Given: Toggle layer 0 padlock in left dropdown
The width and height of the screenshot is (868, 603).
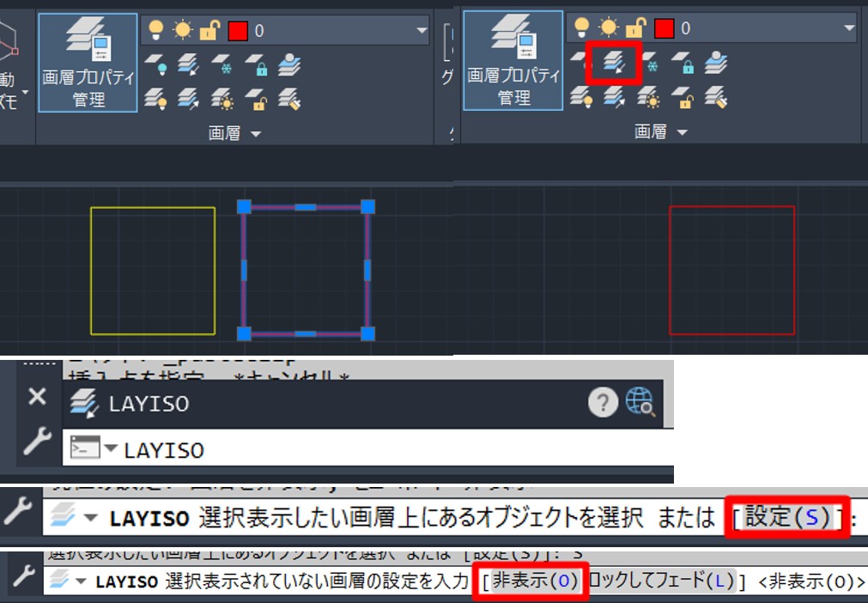Looking at the screenshot, I should coord(209,30).
